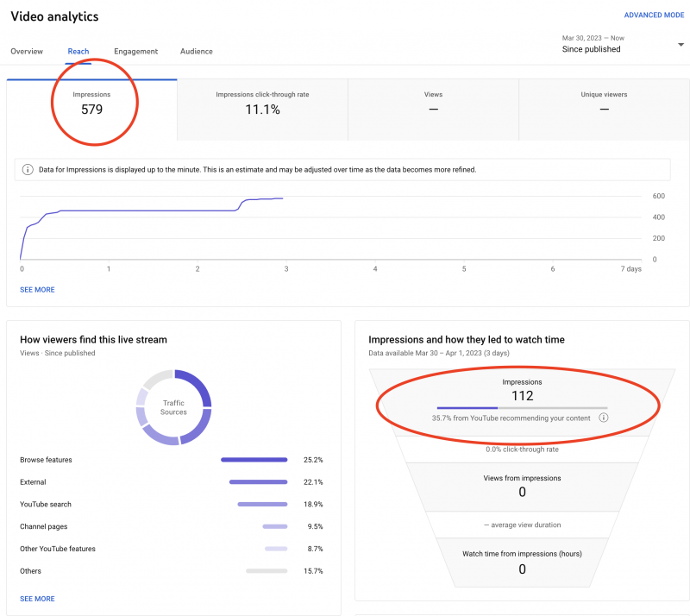Click the Browse features percentage bar
The height and width of the screenshot is (616, 690).
pos(254,460)
